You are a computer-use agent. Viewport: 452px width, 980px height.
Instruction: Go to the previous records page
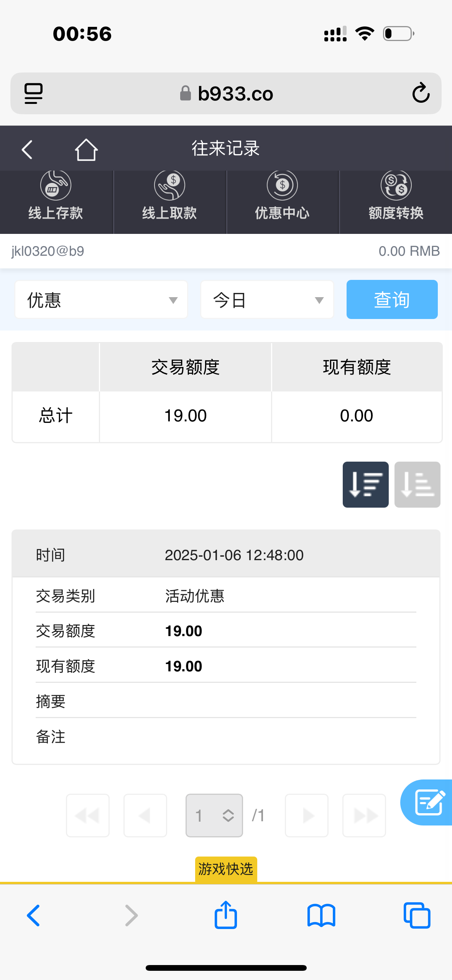click(x=145, y=816)
